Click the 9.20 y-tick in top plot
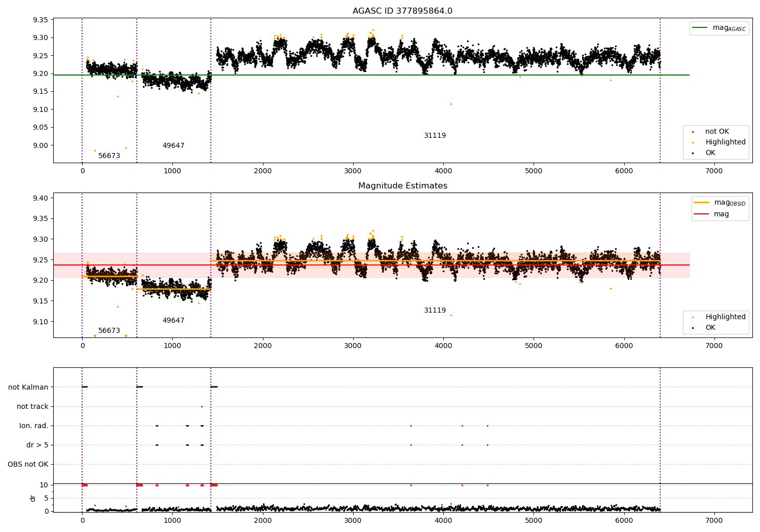Image resolution: width=760 pixels, height=532 pixels. tap(40, 73)
